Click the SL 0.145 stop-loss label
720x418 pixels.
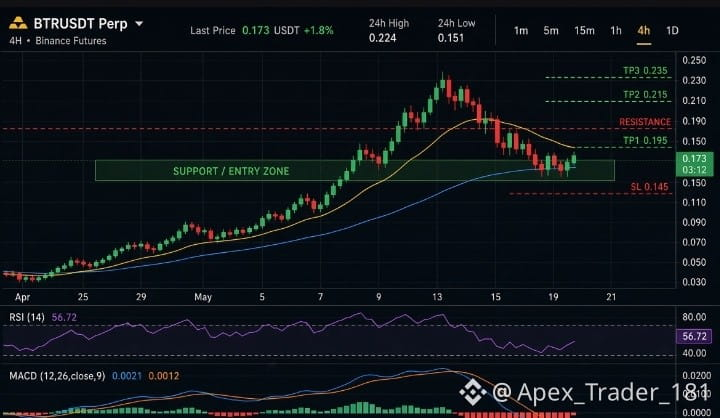(649, 186)
